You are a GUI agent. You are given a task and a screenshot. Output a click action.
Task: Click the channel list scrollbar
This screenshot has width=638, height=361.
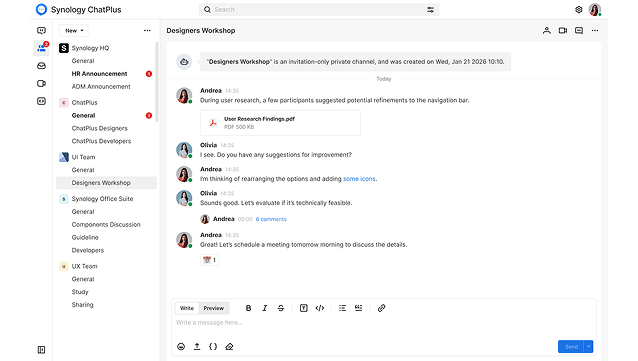click(x=157, y=81)
